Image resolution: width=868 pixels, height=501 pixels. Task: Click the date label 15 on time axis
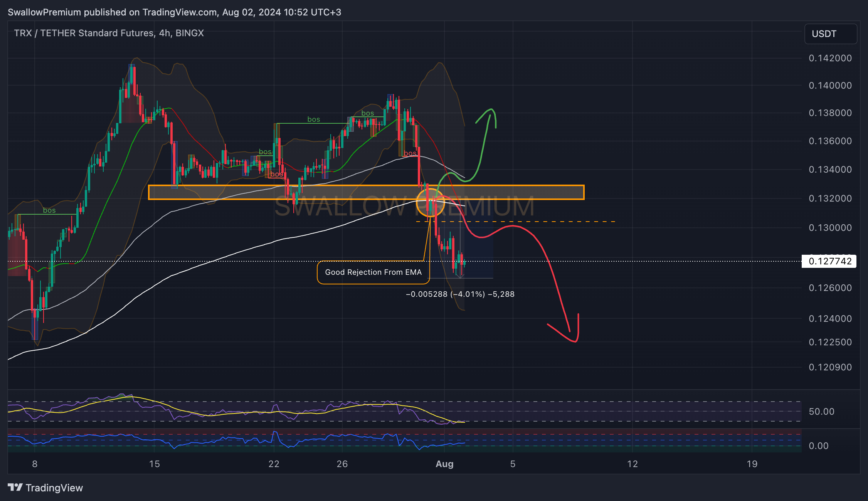click(154, 464)
